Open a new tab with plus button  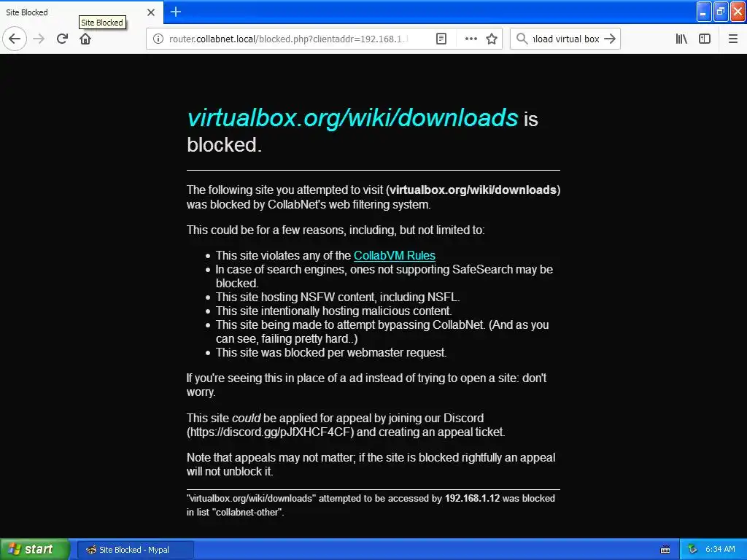176,12
